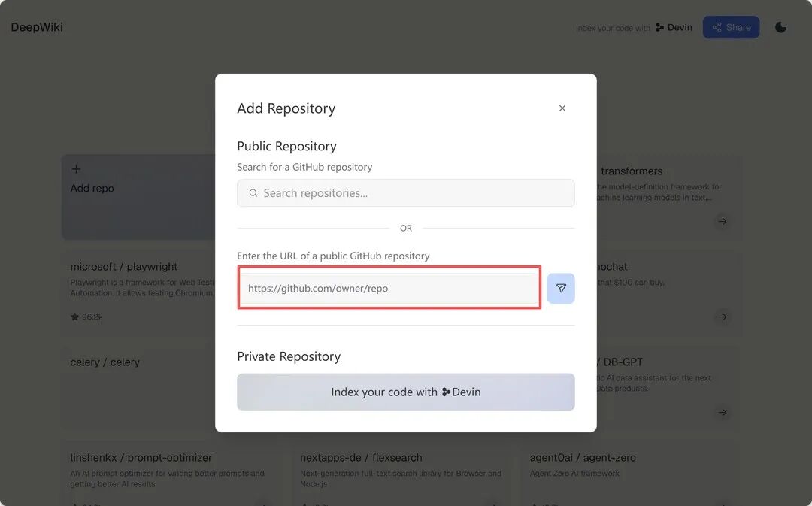Click the magnifier icon in the search box
Screen dimensions: 812x506
253,193
